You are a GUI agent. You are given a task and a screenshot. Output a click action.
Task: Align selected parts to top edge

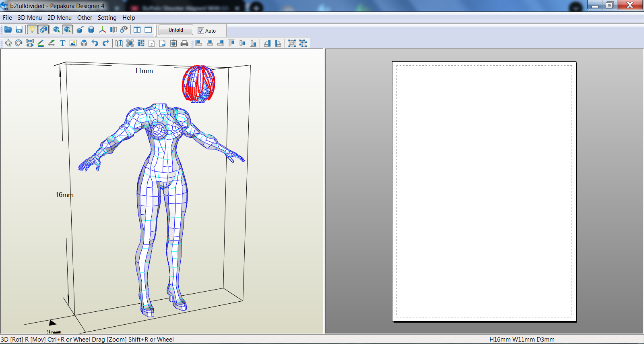click(x=231, y=43)
